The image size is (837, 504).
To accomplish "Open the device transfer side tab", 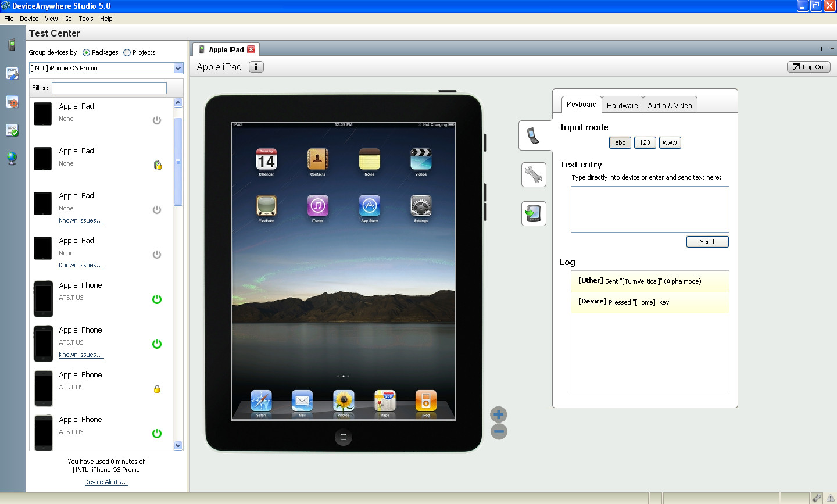I will tap(534, 213).
